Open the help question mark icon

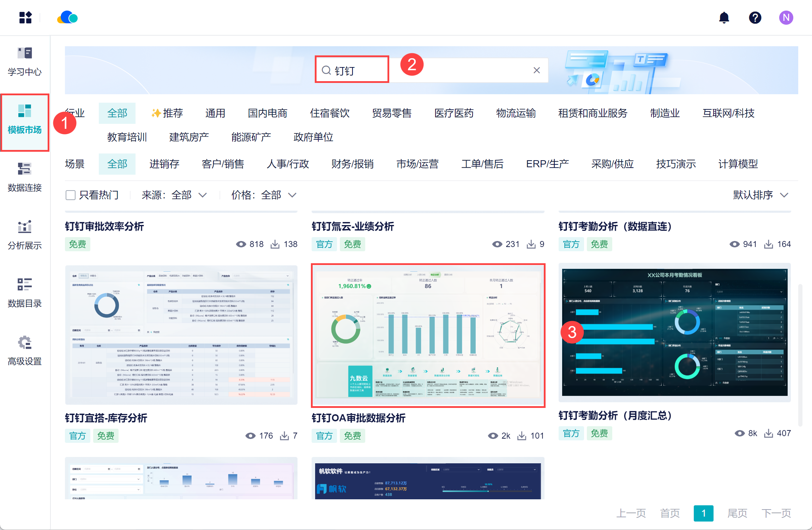(755, 18)
